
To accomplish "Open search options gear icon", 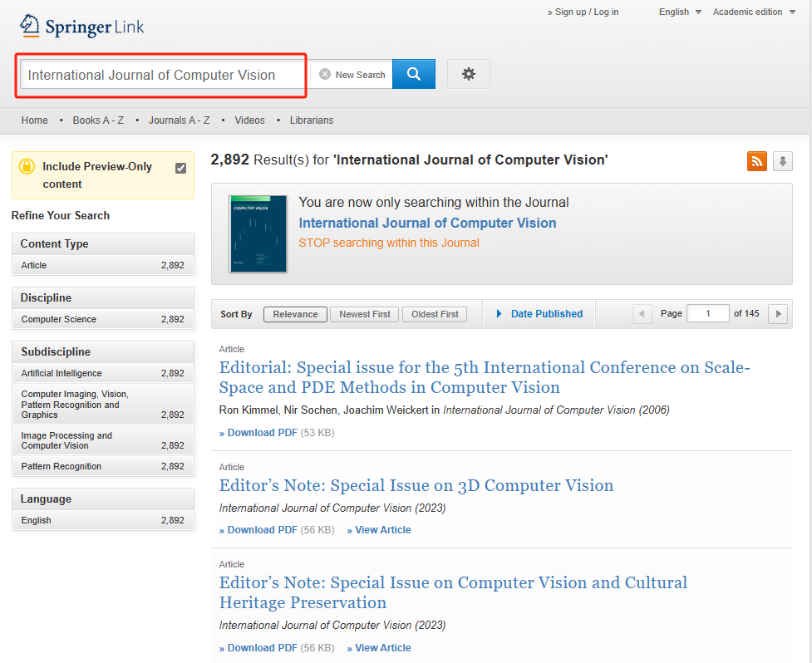I will point(468,74).
